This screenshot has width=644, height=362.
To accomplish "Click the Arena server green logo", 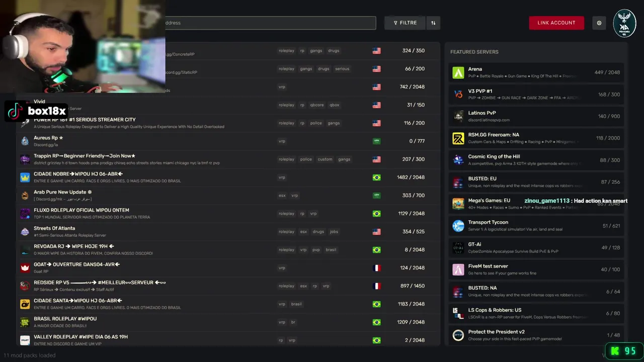I will [458, 72].
